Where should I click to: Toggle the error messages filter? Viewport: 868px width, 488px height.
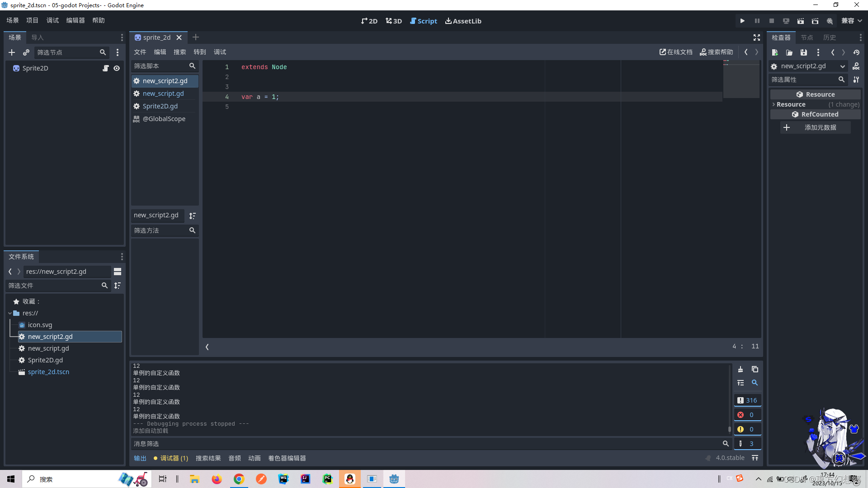747,415
